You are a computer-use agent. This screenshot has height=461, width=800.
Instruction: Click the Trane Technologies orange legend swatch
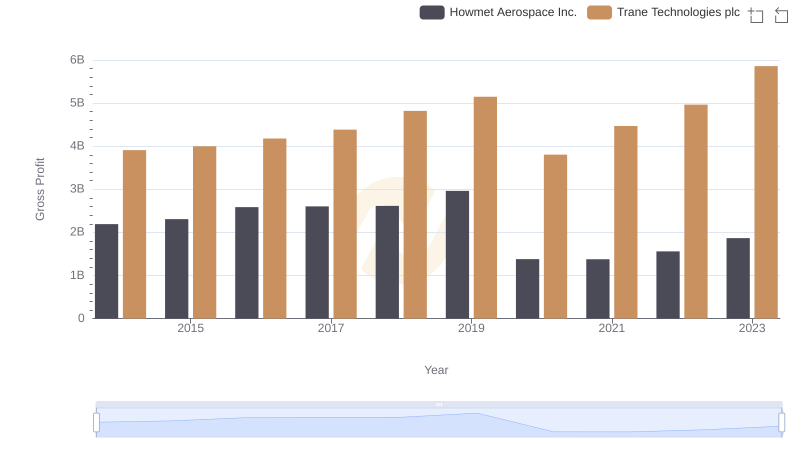[x=599, y=12]
